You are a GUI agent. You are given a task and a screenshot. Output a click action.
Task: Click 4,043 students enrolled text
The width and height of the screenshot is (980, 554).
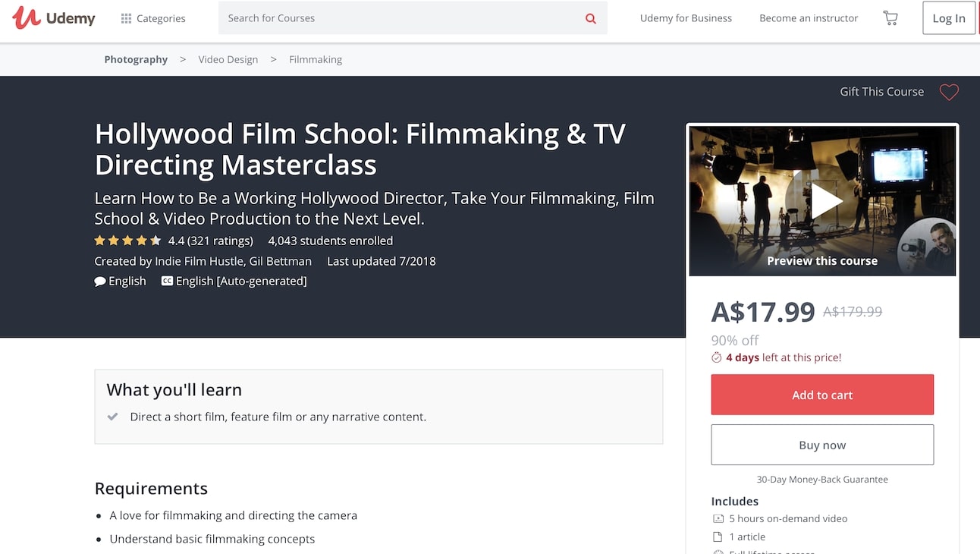coord(331,241)
